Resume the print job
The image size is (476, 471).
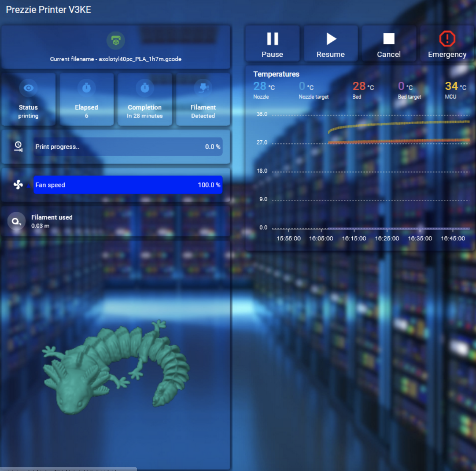[x=331, y=44]
